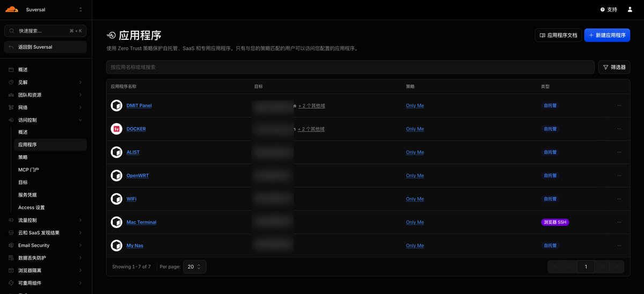Show DOCKER's 2 other domains

(x=311, y=129)
